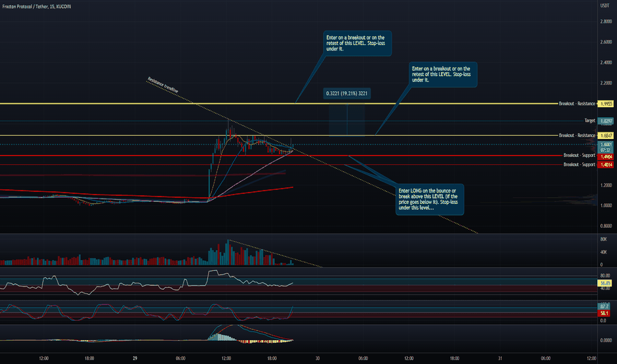This screenshot has height=364, width=617.
Task: Select the yellow 1.6647 price label
Action: [x=605, y=136]
